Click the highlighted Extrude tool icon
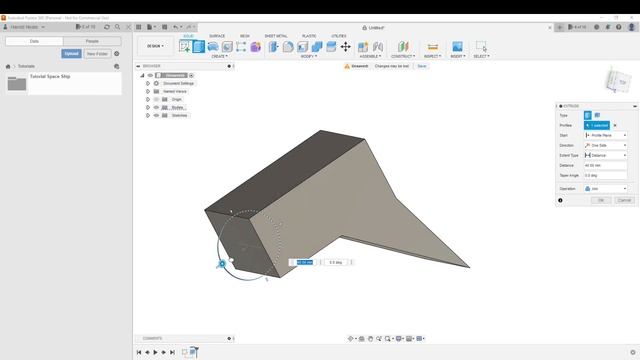The image size is (640, 360). [199, 47]
